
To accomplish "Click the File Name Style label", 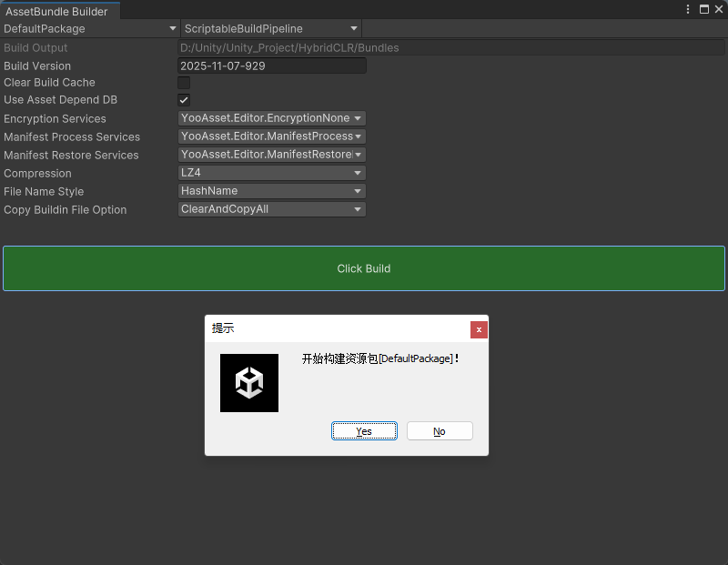I will 44,191.
